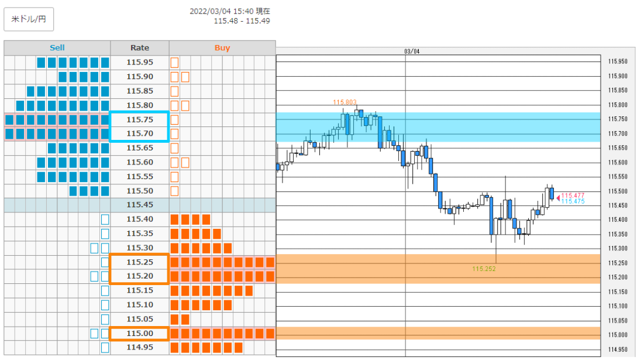Click the 115.500 chart axis label
644x360 pixels.
click(618, 191)
